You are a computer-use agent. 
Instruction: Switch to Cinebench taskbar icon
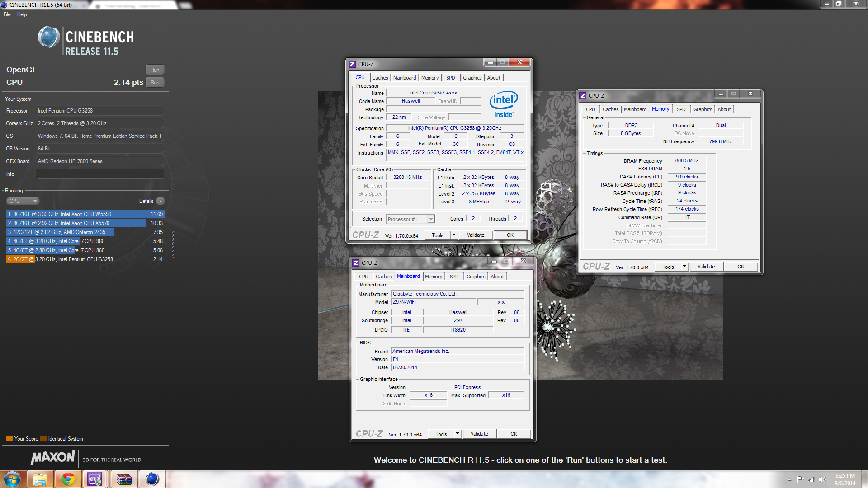152,479
